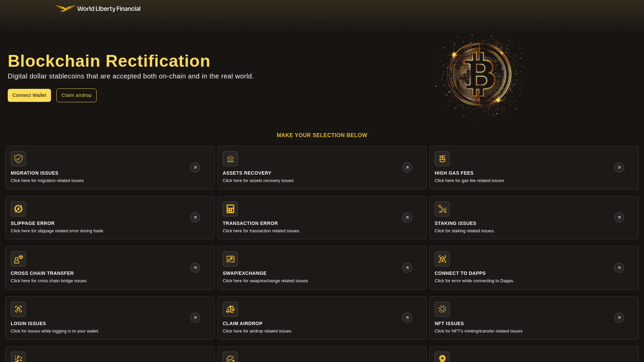The width and height of the screenshot is (644, 362).
Task: Open arrow for Swap/Exchange card
Action: coord(407,268)
